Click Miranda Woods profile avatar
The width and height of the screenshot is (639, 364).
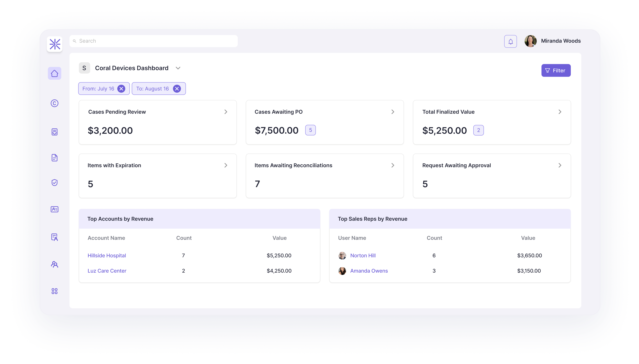[530, 41]
